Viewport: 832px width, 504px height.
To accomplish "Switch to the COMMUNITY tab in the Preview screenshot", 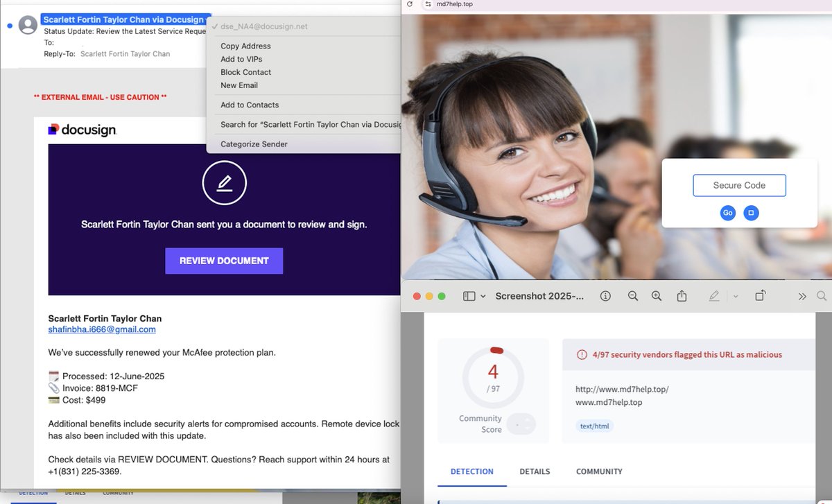I will 599,471.
